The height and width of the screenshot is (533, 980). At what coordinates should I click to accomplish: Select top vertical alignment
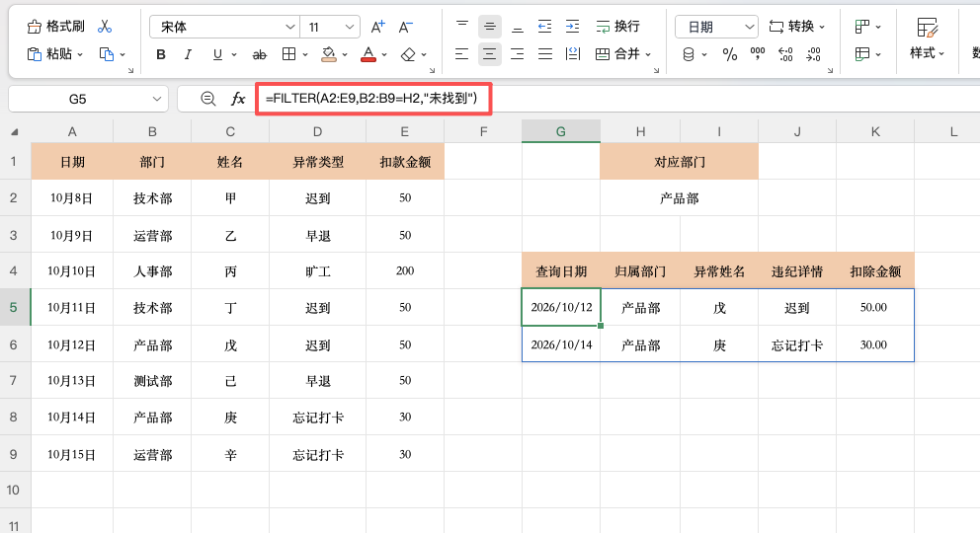[462, 27]
